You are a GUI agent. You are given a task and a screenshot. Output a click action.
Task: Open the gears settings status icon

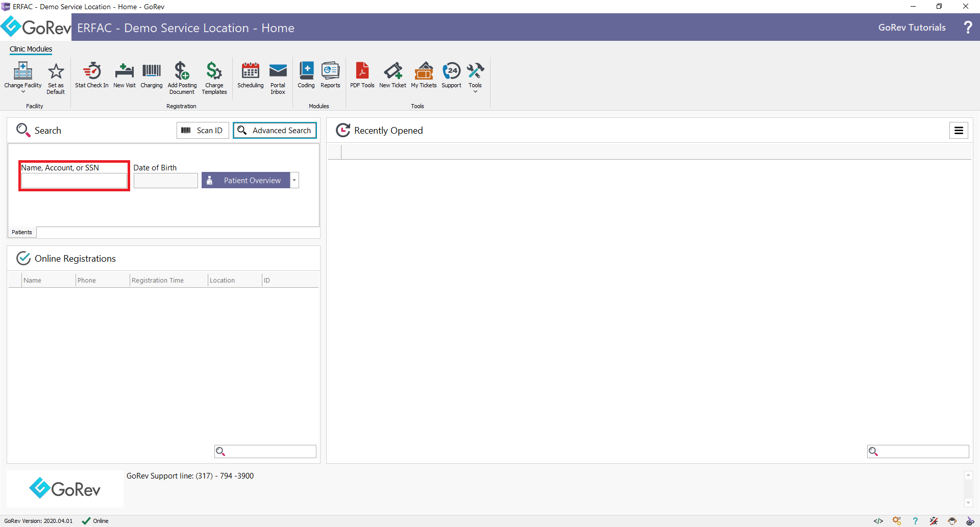point(897,521)
